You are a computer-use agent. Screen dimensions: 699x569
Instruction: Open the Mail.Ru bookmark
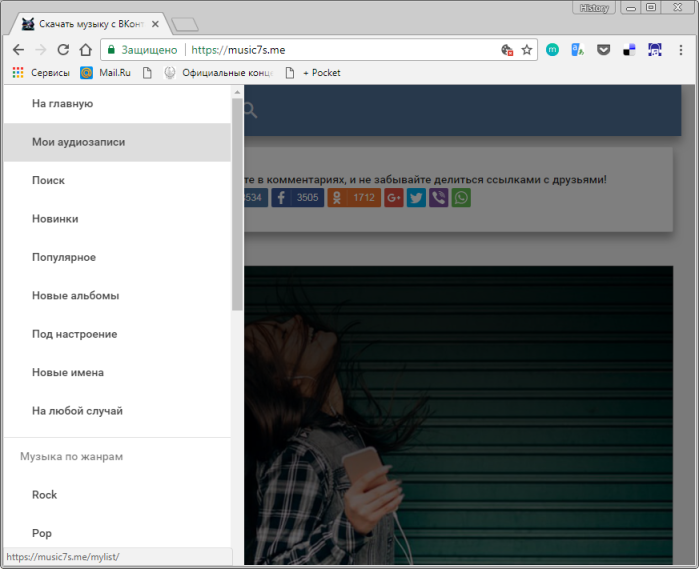tap(106, 73)
